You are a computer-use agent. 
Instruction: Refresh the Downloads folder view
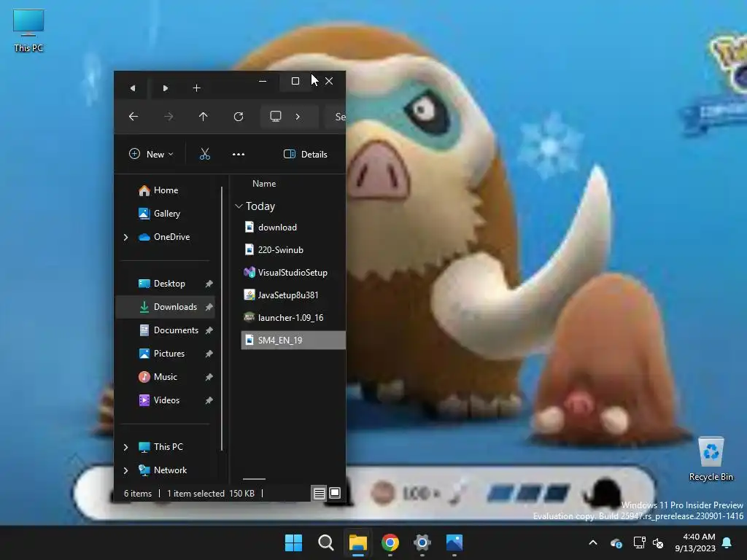tap(239, 116)
